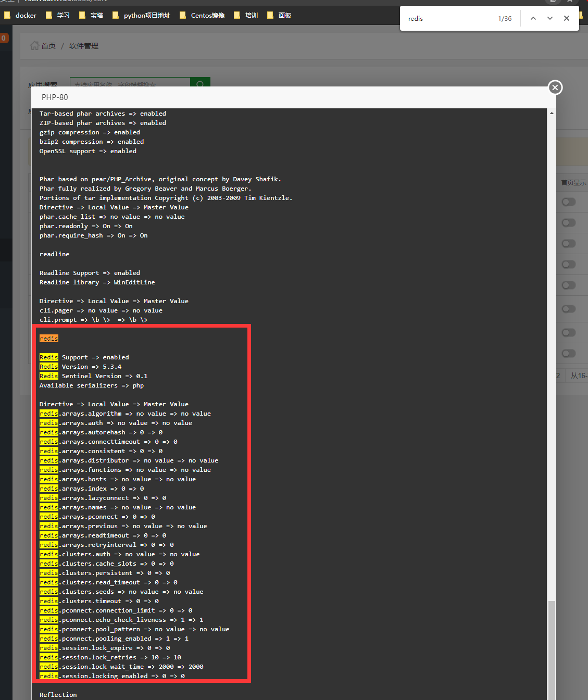Click the PHP-80 dialog title

pyautogui.click(x=55, y=97)
